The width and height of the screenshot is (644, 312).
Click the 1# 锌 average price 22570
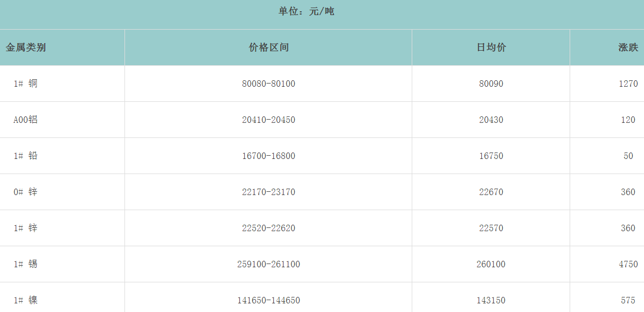click(491, 228)
